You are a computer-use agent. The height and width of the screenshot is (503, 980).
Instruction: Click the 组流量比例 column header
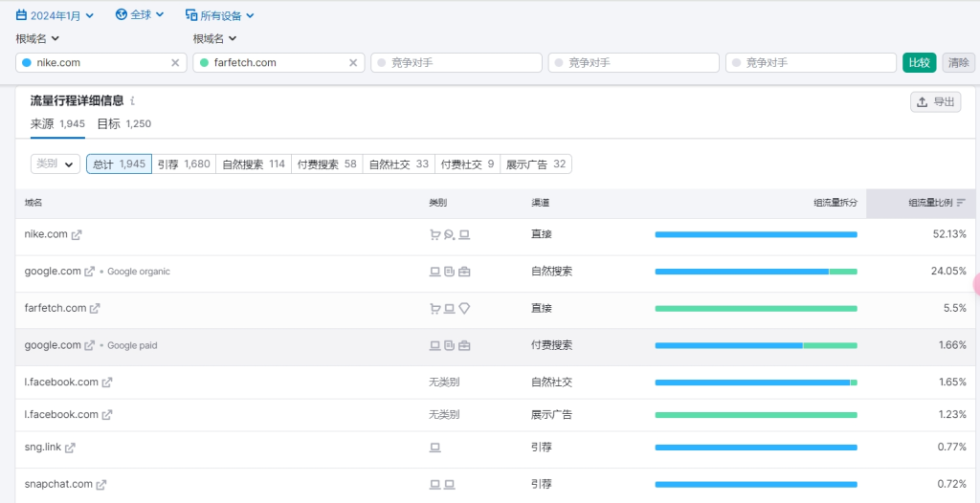point(921,203)
